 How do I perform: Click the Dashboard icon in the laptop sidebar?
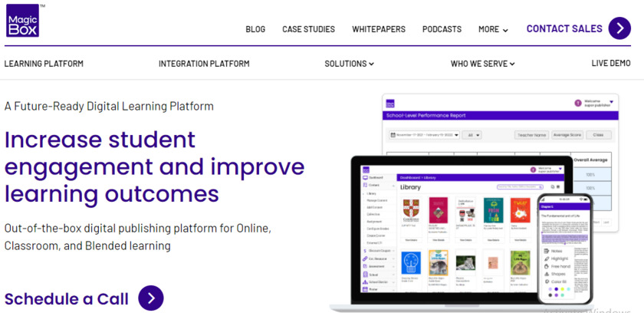pyautogui.click(x=365, y=177)
